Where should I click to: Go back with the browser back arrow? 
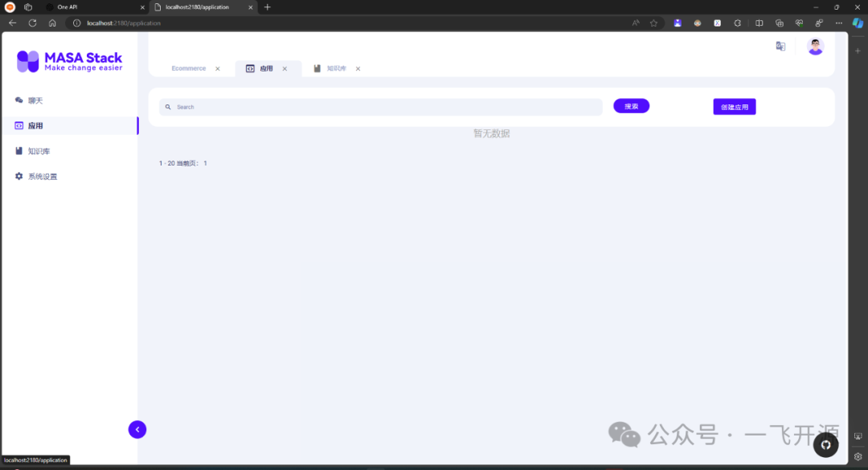tap(12, 23)
